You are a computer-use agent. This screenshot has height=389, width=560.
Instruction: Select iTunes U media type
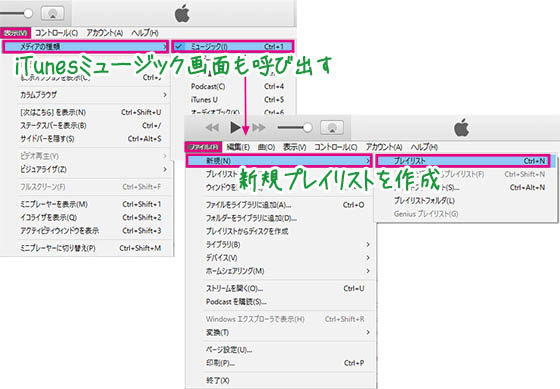[x=204, y=100]
